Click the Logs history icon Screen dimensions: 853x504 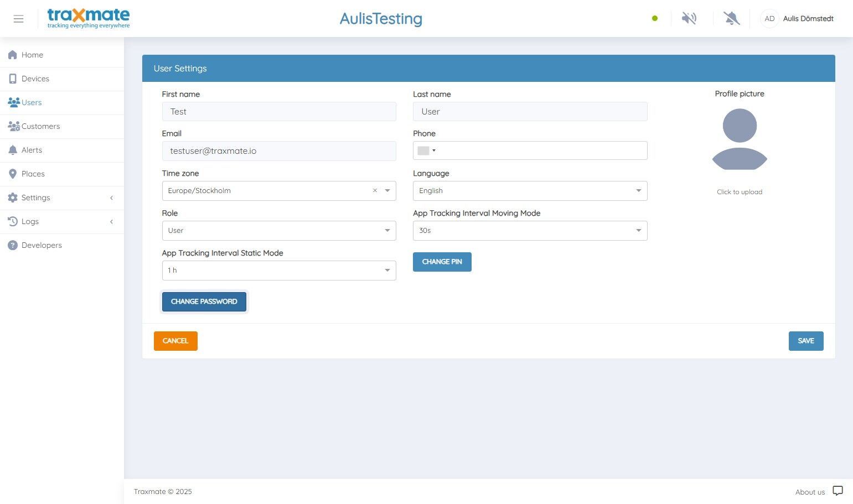(x=13, y=221)
